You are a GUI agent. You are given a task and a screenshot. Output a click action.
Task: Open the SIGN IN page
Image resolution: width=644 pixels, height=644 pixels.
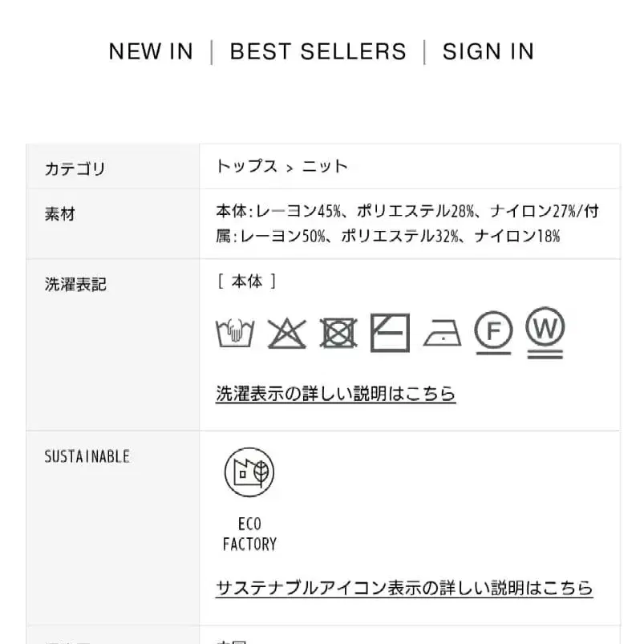pos(488,51)
